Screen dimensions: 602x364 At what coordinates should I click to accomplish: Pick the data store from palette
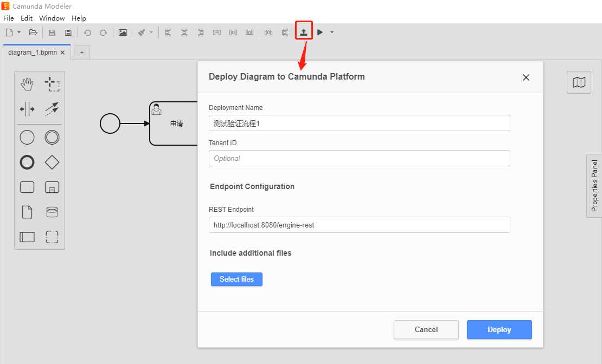point(52,212)
